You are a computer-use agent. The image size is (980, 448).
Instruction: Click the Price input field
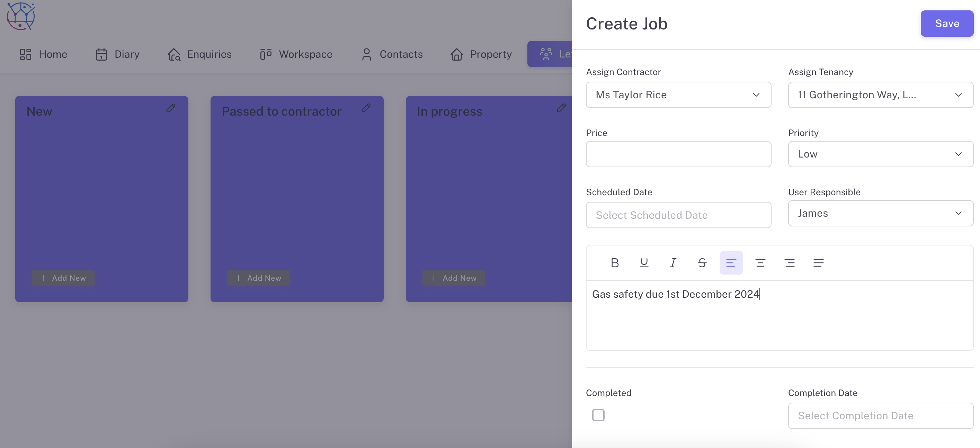click(x=678, y=154)
